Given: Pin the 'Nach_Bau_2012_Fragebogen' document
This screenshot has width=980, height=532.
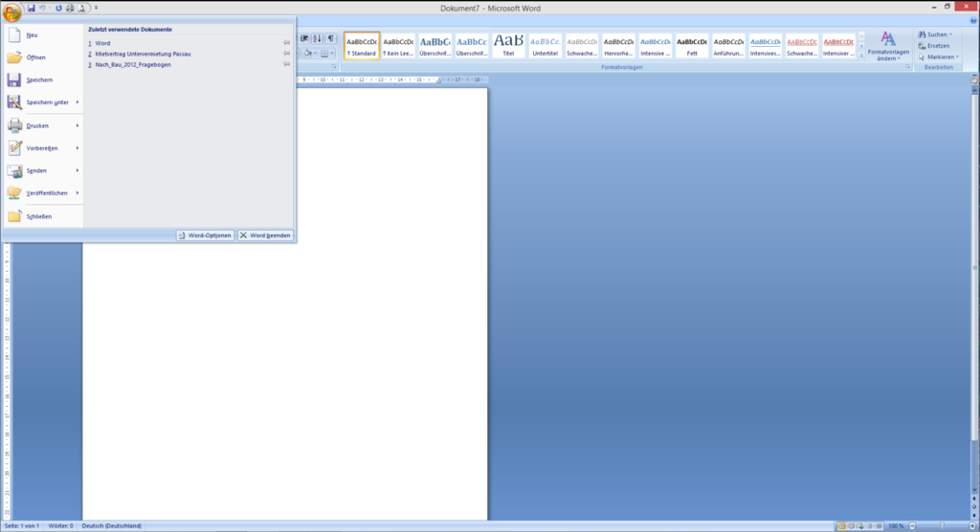Looking at the screenshot, I should [286, 64].
